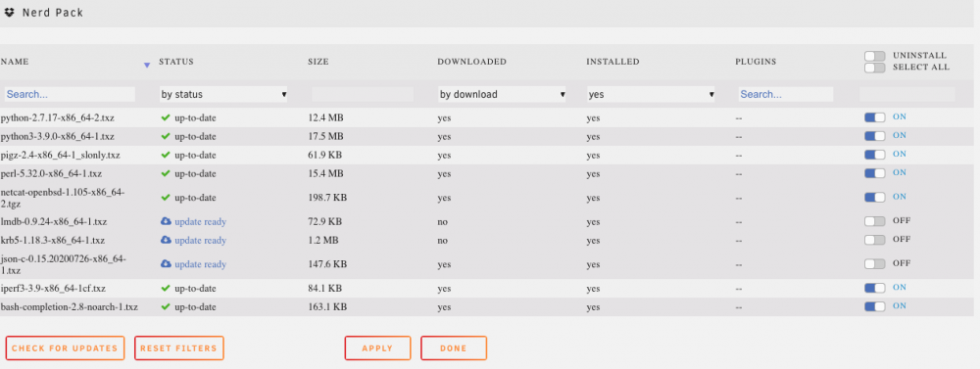Image resolution: width=980 pixels, height=369 pixels.
Task: Click the cloud update icon for krb5-1.18.3
Action: (166, 240)
